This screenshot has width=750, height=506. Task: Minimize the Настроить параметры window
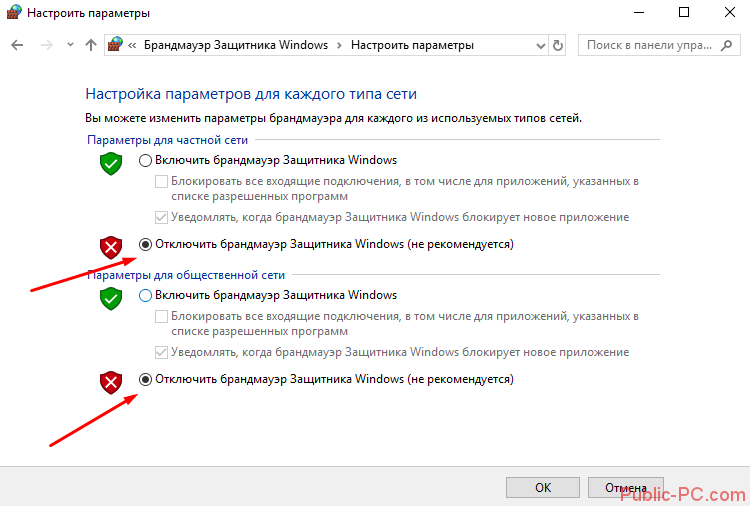tap(639, 12)
